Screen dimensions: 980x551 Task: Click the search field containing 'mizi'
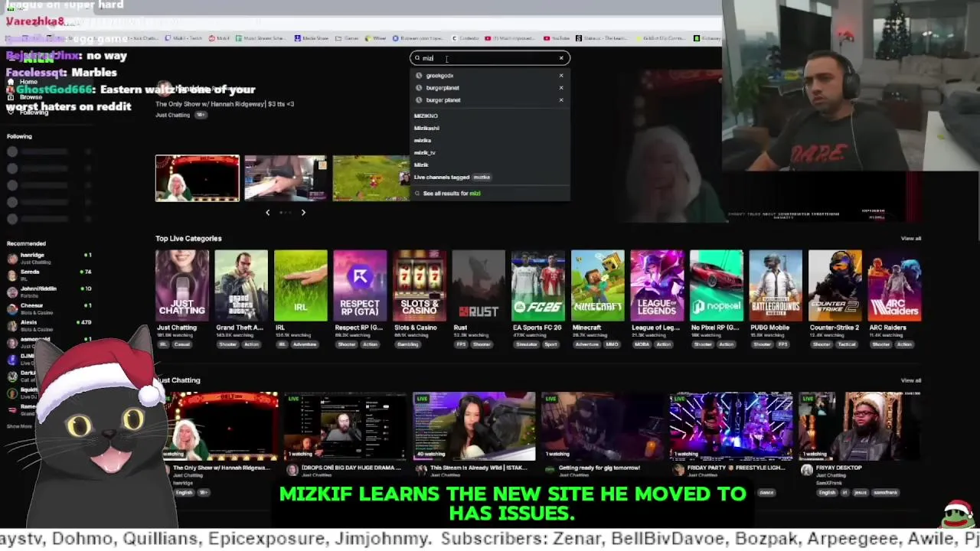click(490, 58)
